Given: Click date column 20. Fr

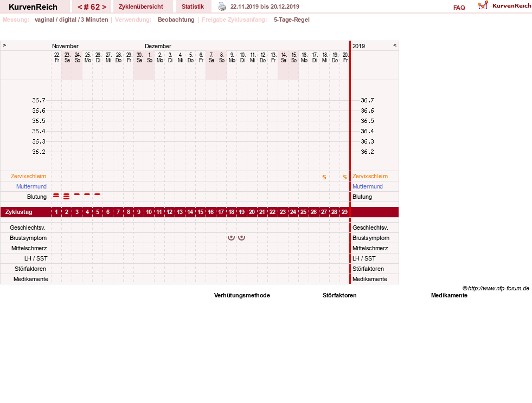Looking at the screenshot, I should point(345,57).
